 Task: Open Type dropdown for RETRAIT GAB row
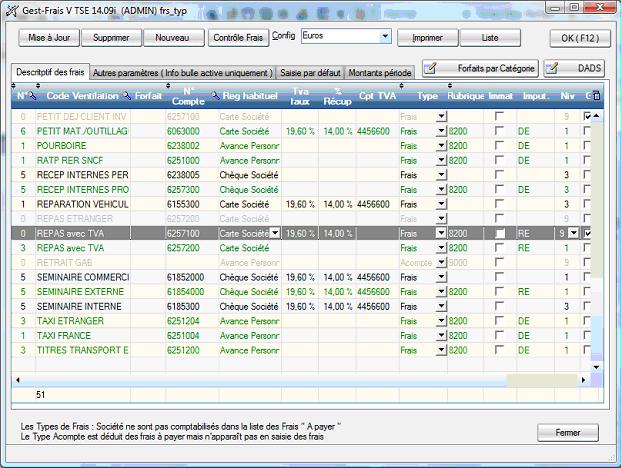pyautogui.click(x=441, y=263)
